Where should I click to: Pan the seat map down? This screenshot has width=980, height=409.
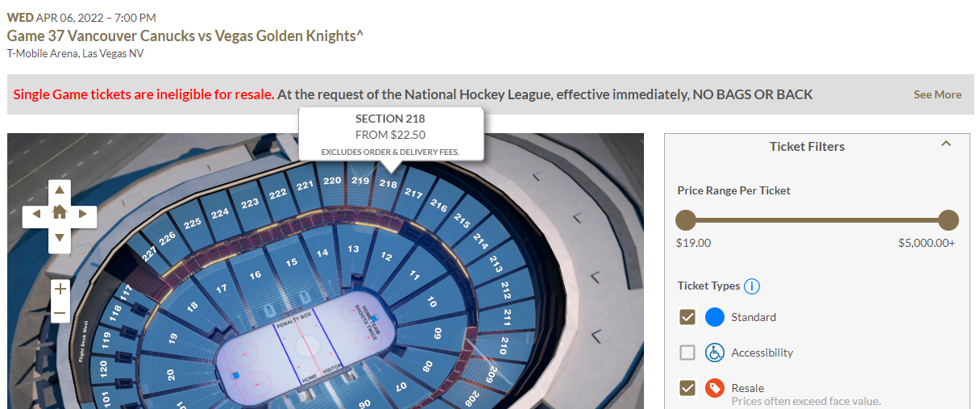point(60,237)
